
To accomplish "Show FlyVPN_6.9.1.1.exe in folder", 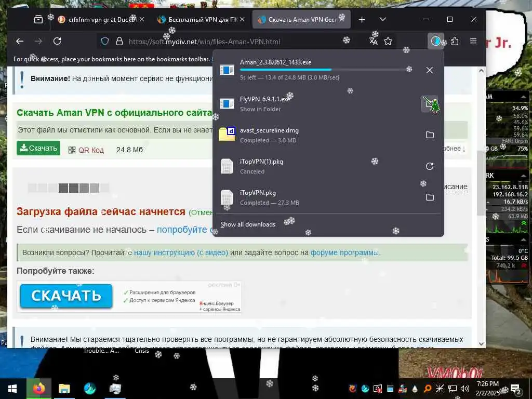I will click(430, 103).
